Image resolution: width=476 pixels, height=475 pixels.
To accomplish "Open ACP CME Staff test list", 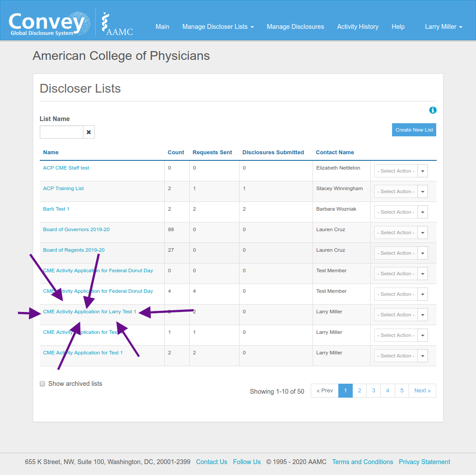I will pyautogui.click(x=66, y=168).
